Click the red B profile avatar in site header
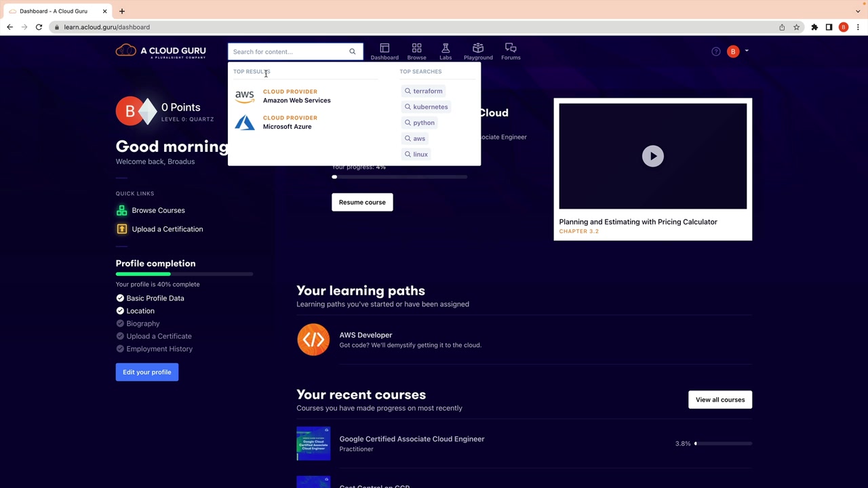This screenshot has width=868, height=488. [733, 52]
